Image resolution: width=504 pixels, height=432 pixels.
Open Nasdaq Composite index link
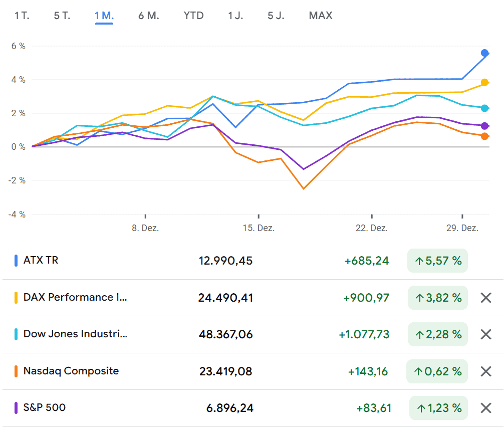(71, 371)
